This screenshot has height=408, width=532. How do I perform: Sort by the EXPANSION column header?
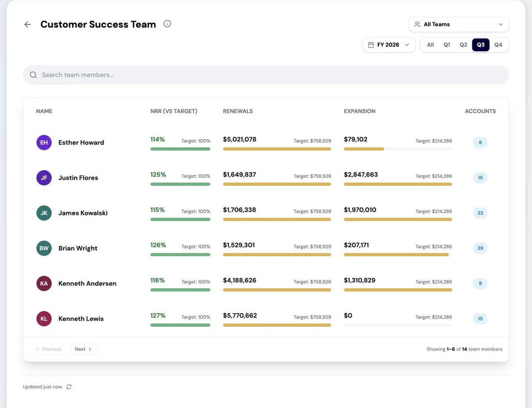pos(360,111)
